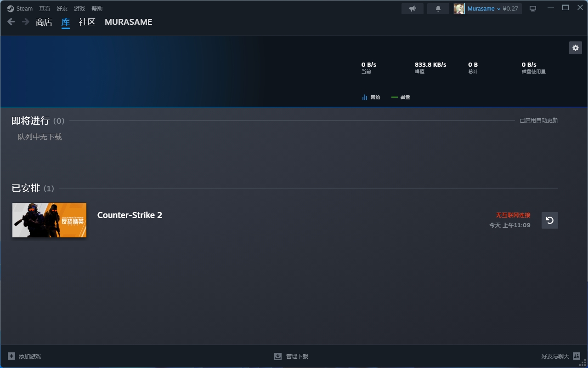
Task: Click the 即将进行 section heading
Action: [x=30, y=121]
